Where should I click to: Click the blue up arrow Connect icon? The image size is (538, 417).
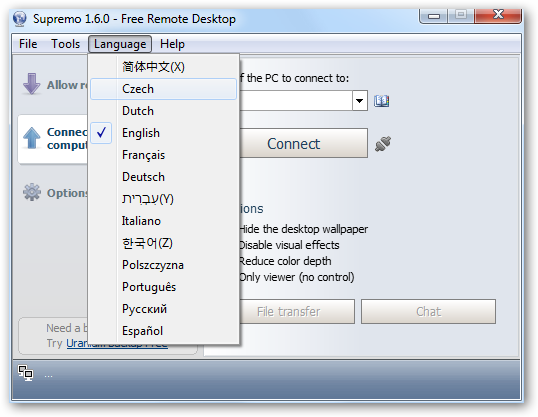[x=32, y=138]
